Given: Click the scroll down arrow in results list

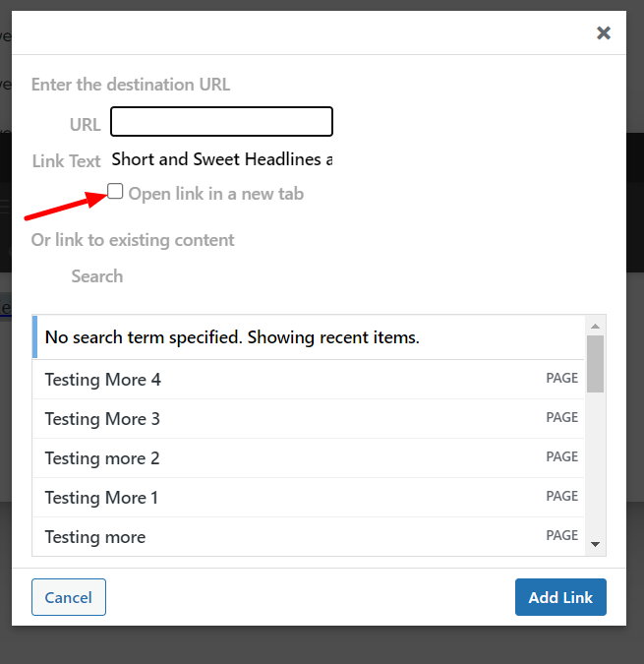Looking at the screenshot, I should pyautogui.click(x=595, y=544).
